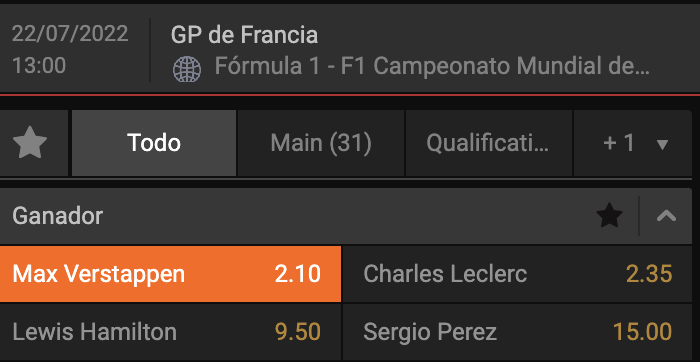Click the 15.00 odds value
Screen dimensions: 700x362
tap(642, 332)
